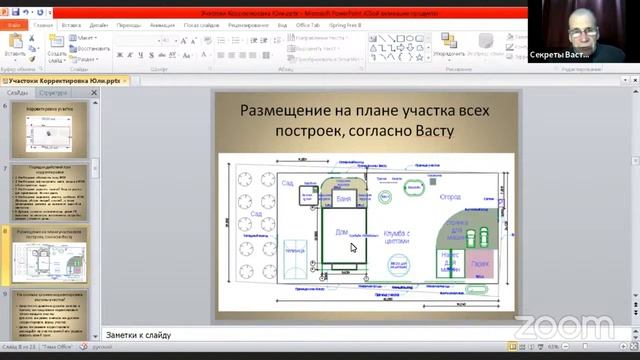Select the down block arrow shape
640x360 pixels.
410,48
